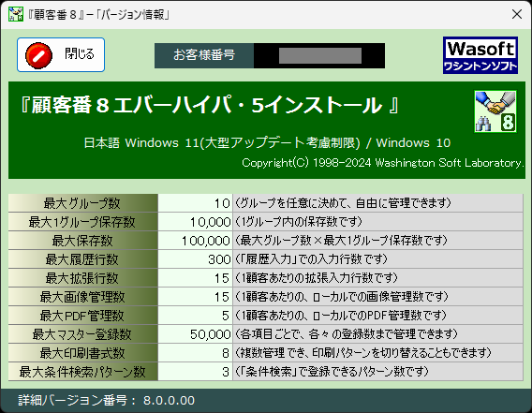Select the 最大グループ数 row header
Image resolution: width=532 pixels, height=413 pixels.
click(x=83, y=203)
